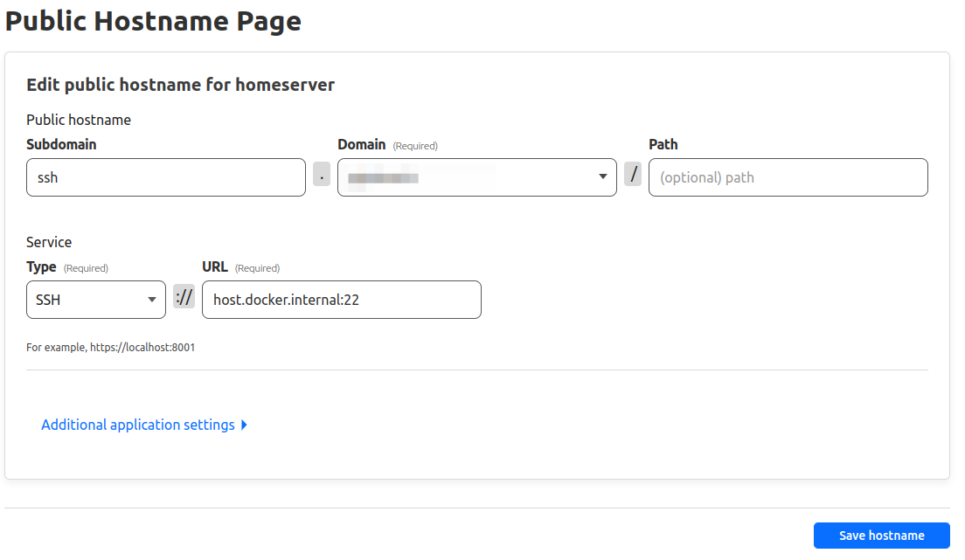Save the edited public hostname
Image resolution: width=965 pixels, height=560 pixels.
click(x=881, y=536)
